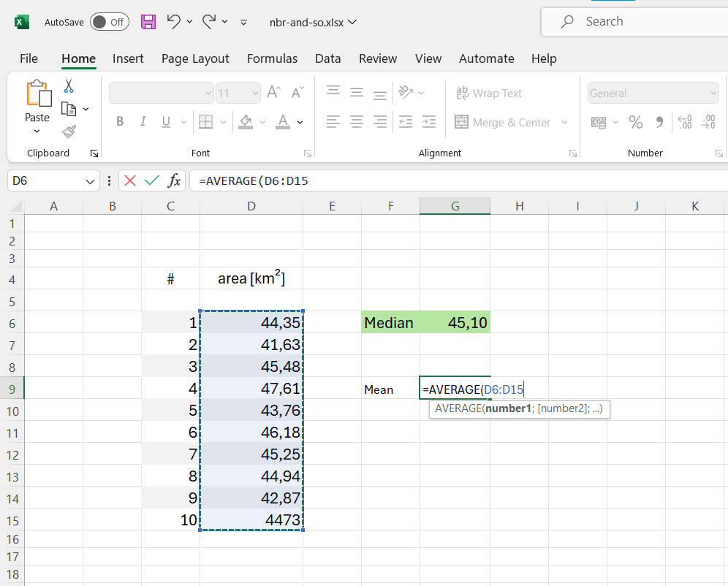728x586 pixels.
Task: Toggle the AutoSave switch
Action: [x=109, y=22]
